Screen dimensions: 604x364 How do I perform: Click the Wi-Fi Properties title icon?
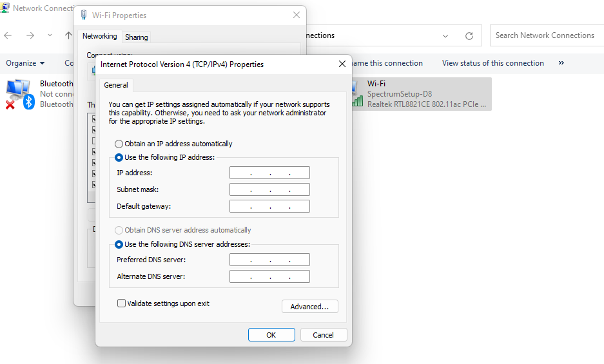pyautogui.click(x=84, y=15)
